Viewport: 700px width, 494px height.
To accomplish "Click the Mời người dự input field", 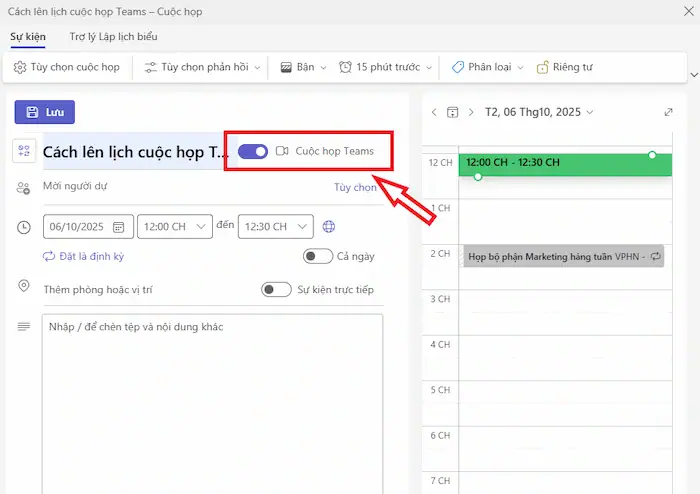I will point(180,186).
